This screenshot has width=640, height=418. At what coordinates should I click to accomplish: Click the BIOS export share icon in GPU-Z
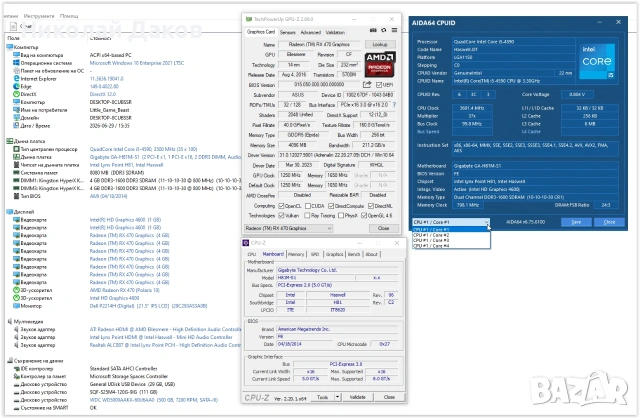pos(367,84)
